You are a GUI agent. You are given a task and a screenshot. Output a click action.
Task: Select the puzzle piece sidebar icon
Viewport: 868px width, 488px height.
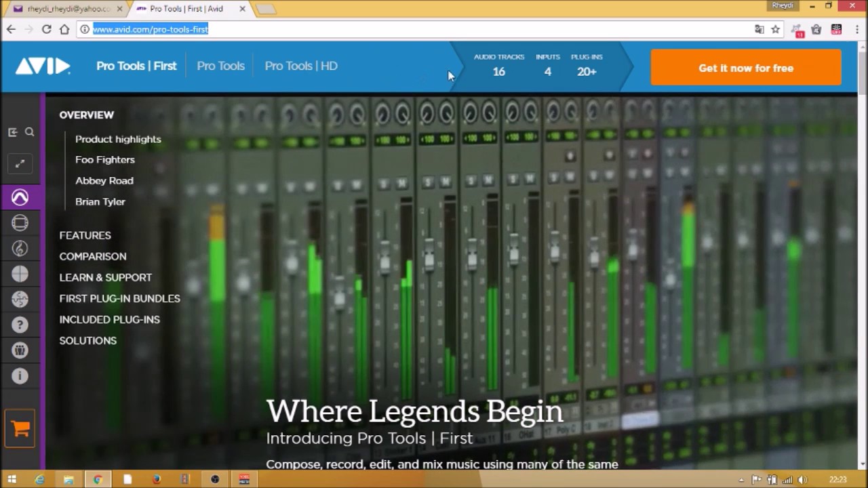(x=20, y=299)
